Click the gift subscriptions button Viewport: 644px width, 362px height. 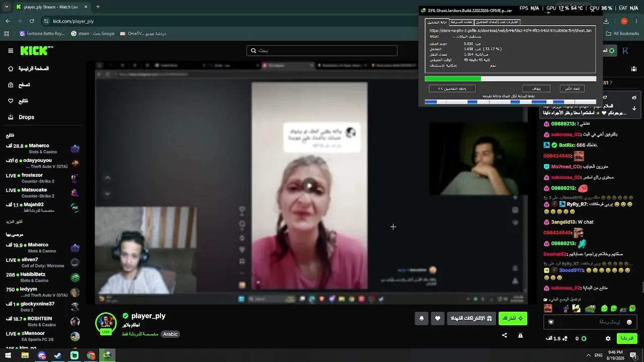pyautogui.click(x=471, y=318)
